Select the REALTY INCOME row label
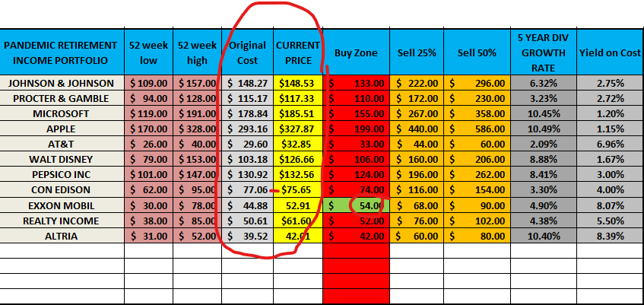The height and width of the screenshot is (305, 644). pyautogui.click(x=61, y=221)
